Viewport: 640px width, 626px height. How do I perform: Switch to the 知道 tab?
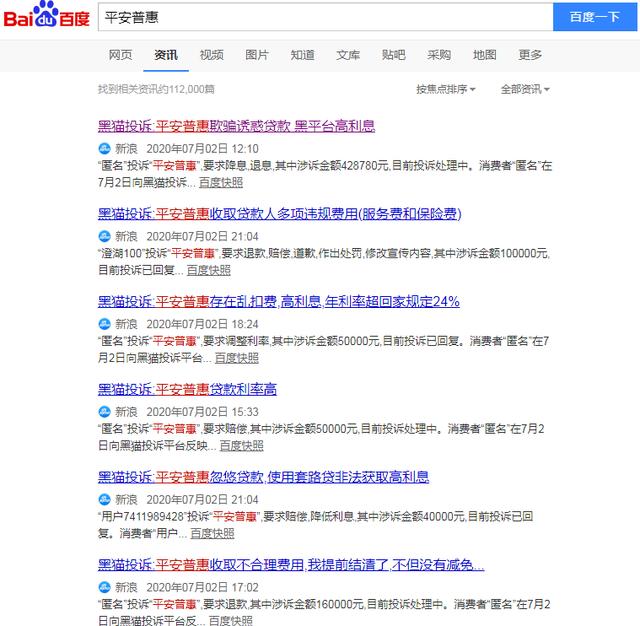(x=302, y=55)
